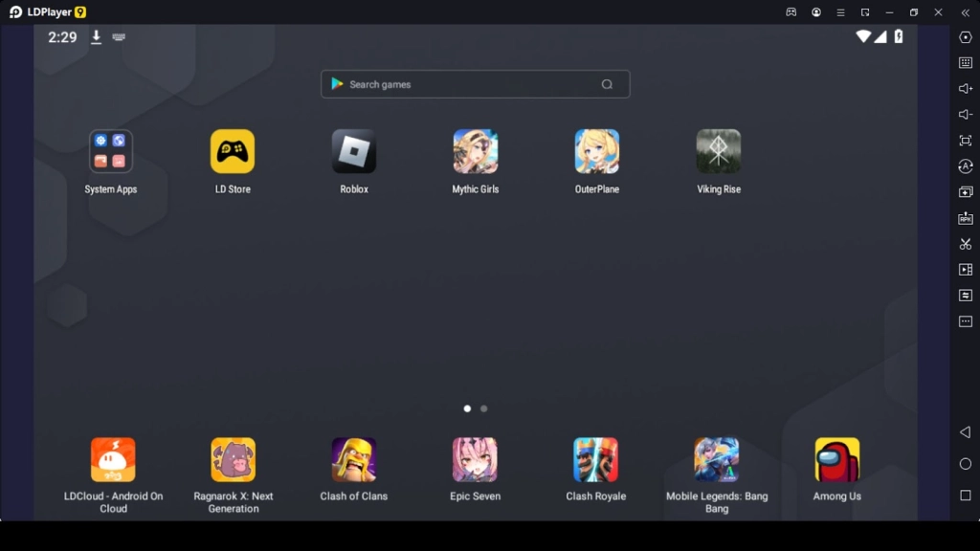This screenshot has height=551, width=980.
Task: Launch Mobile Legends: Bang Bang
Action: (x=717, y=460)
